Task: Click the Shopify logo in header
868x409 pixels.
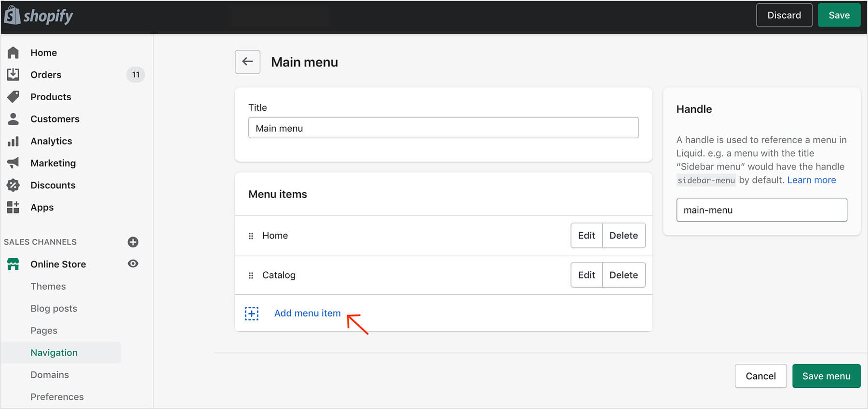Action: pyautogui.click(x=39, y=15)
